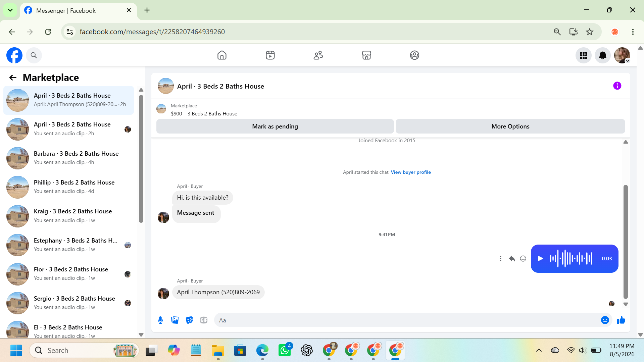
Task: Open more options for the audio message
Action: (500, 259)
